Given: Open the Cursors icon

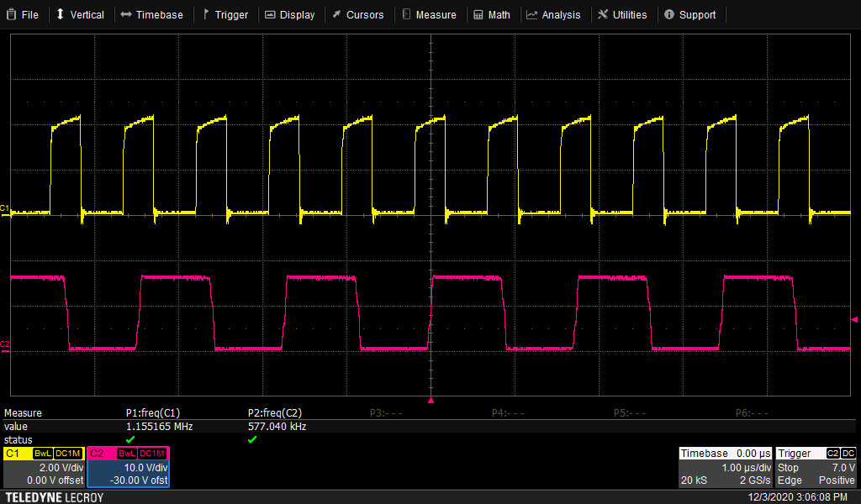Looking at the screenshot, I should (x=335, y=13).
